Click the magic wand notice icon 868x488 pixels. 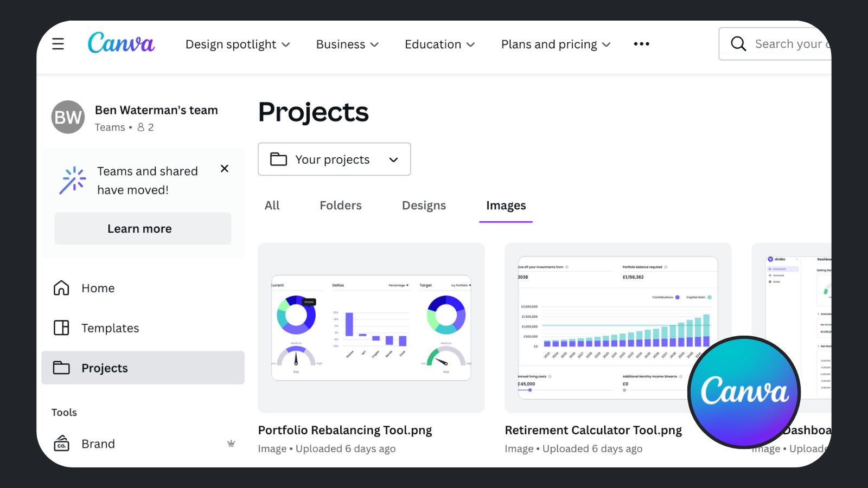[73, 180]
